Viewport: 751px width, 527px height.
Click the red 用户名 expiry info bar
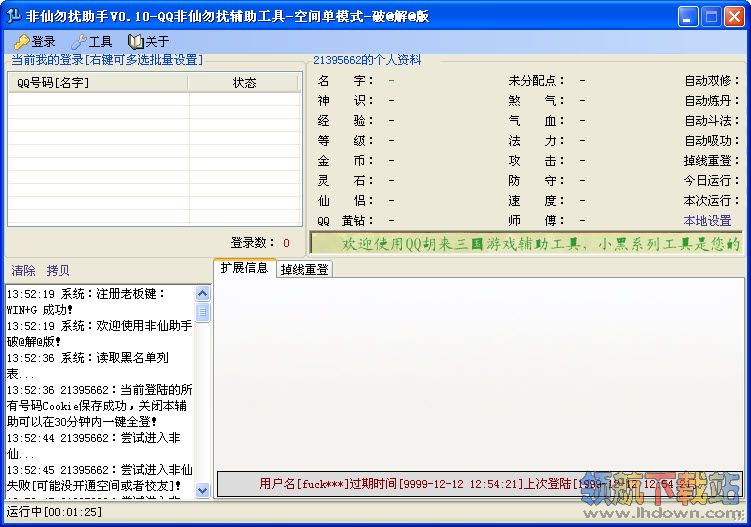coord(479,484)
